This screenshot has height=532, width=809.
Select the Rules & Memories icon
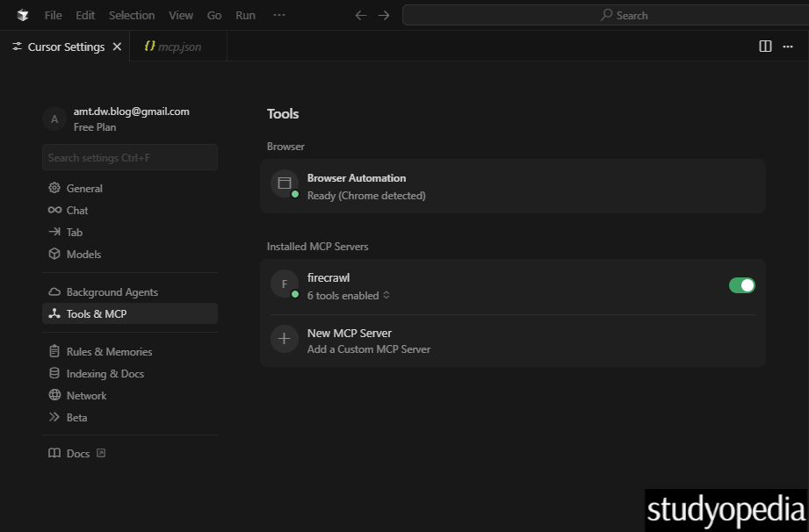click(x=54, y=351)
